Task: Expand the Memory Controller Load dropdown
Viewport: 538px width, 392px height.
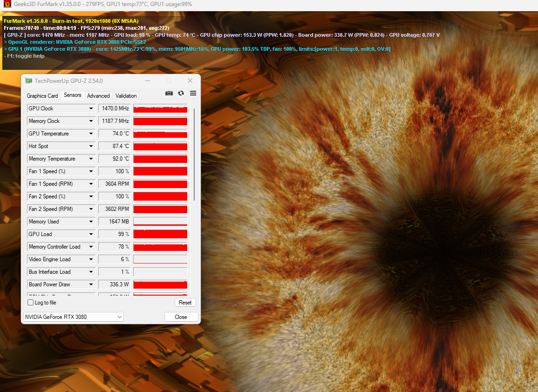Action: [x=91, y=247]
